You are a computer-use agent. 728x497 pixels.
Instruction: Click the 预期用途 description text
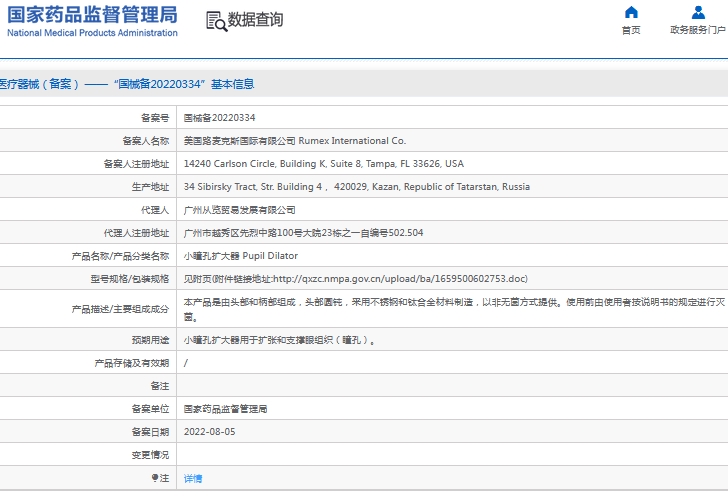280,341
